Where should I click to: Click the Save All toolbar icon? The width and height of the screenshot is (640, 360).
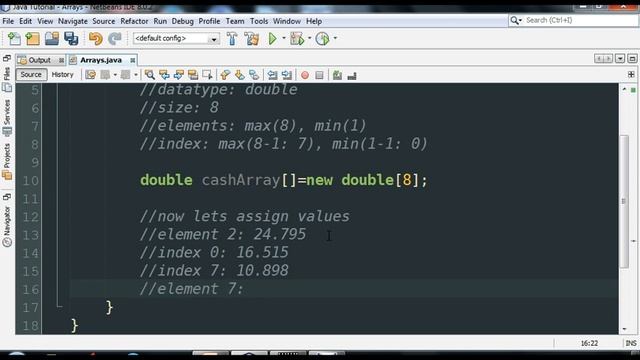click(71, 38)
